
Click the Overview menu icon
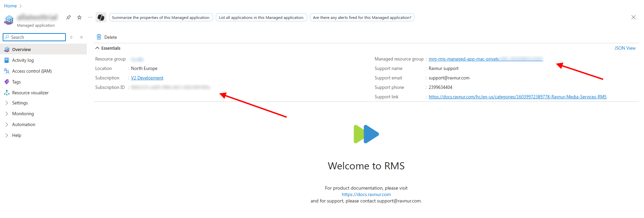7,49
